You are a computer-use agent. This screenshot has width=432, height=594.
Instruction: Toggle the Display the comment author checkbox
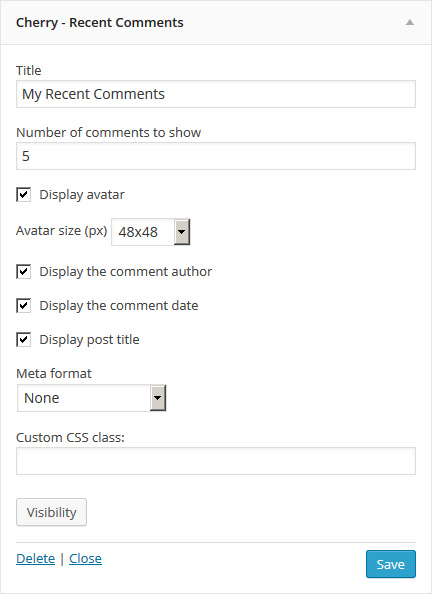tap(23, 272)
